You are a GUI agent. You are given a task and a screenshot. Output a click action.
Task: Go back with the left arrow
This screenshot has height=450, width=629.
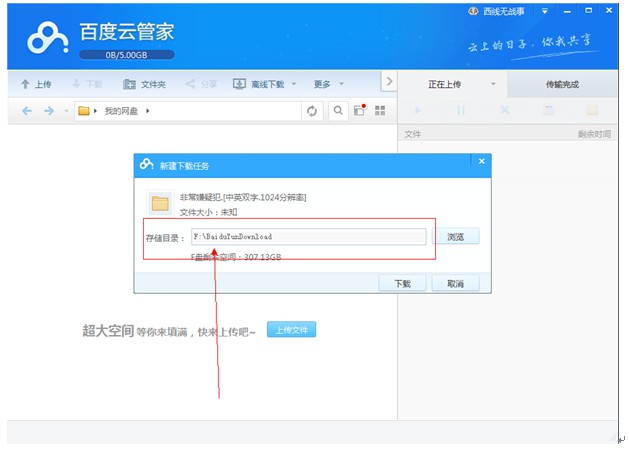[x=26, y=111]
